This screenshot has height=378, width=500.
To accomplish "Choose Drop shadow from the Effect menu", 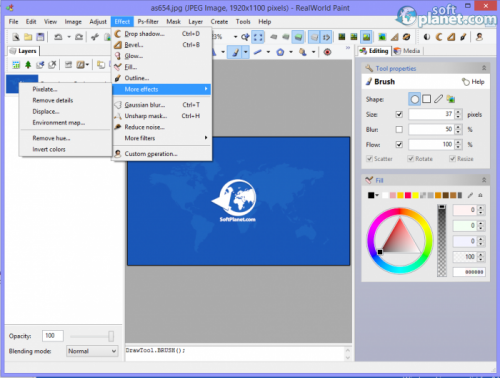I will coord(162,34).
